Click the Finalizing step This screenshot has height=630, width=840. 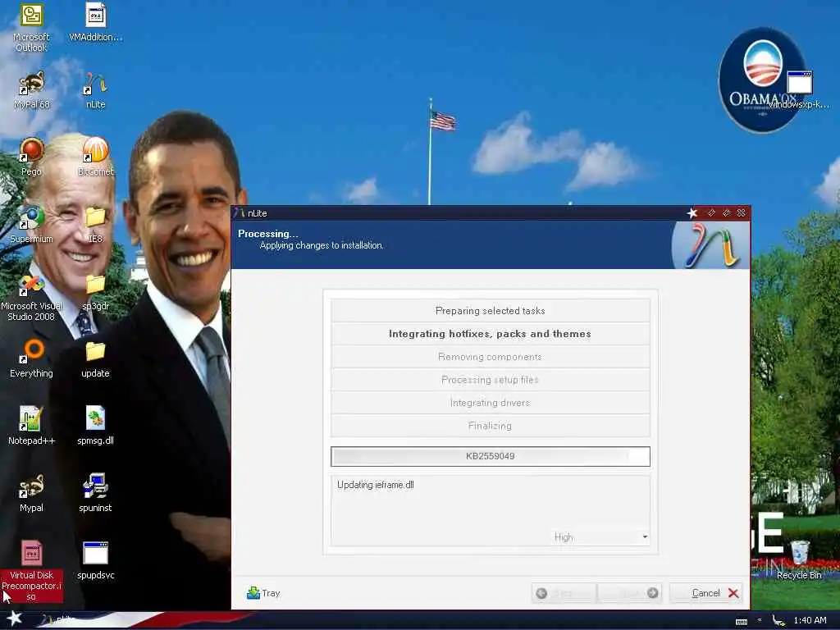[491, 426]
